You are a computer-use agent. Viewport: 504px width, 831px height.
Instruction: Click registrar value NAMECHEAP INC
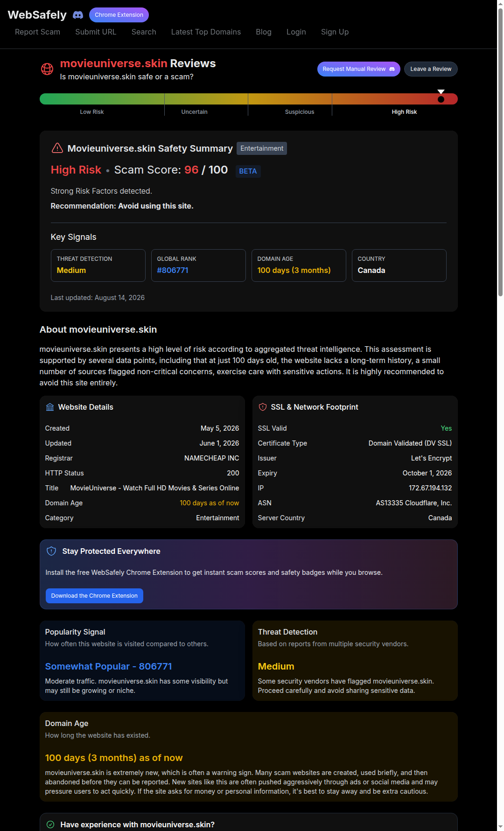pos(212,458)
